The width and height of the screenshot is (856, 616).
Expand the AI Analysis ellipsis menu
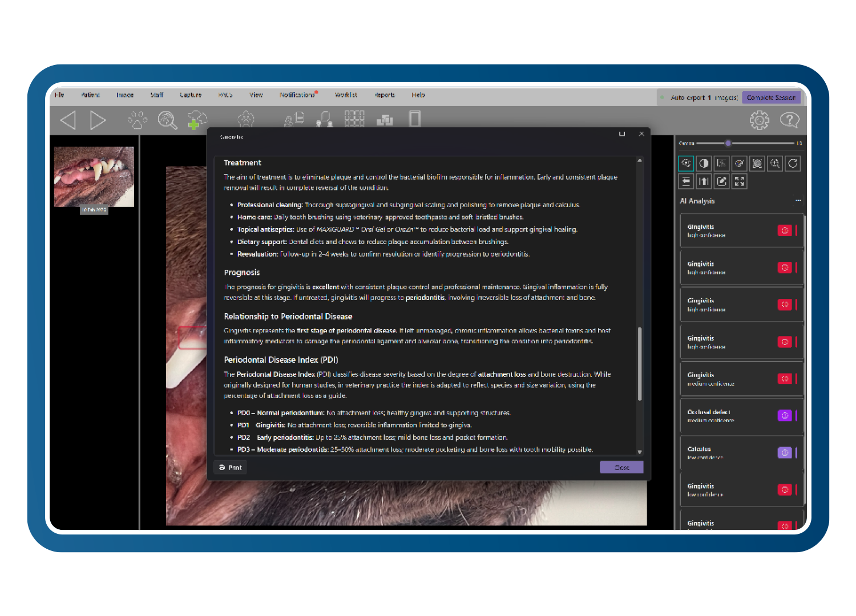pos(798,201)
